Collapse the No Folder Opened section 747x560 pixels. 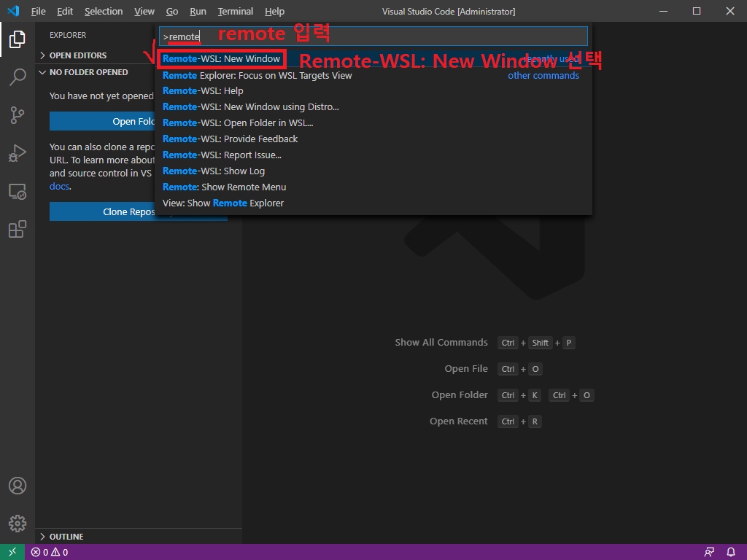[88, 72]
